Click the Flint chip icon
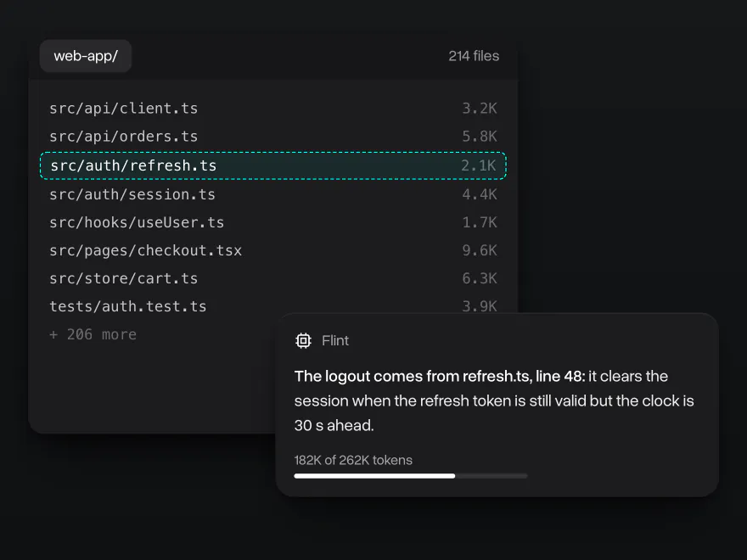Image resolution: width=747 pixels, height=560 pixels. point(304,340)
